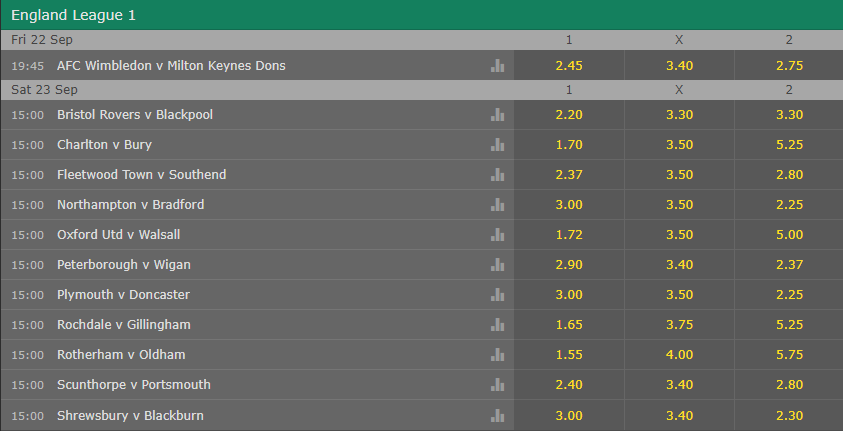The height and width of the screenshot is (431, 843).
Task: Select home win odds 2.45 for AFC Wimbledon
Action: click(x=569, y=66)
